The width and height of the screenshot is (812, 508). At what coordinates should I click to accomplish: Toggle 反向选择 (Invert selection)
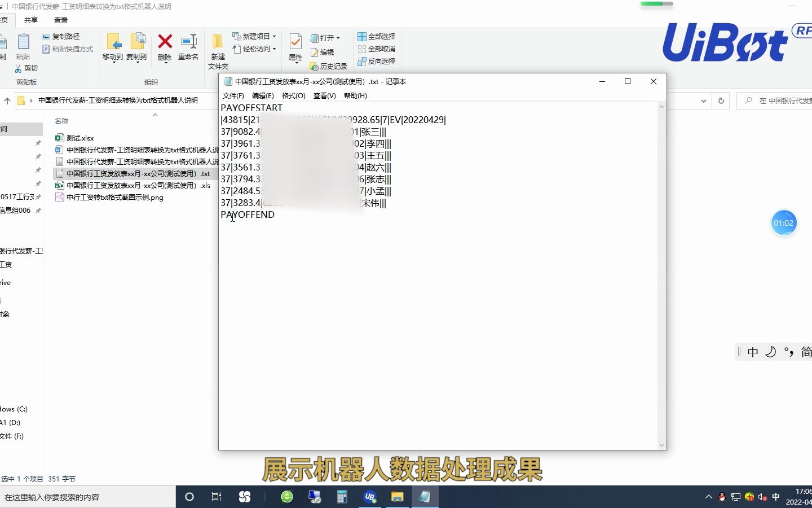point(377,61)
